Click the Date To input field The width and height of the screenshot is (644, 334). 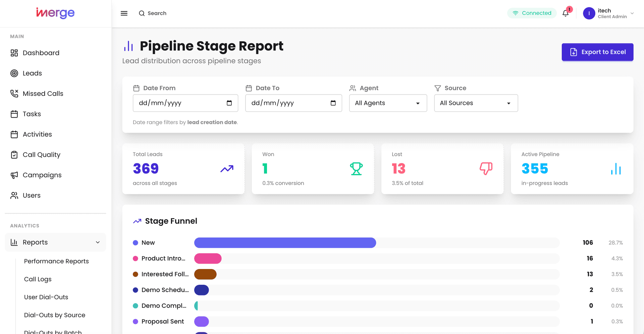tap(293, 103)
